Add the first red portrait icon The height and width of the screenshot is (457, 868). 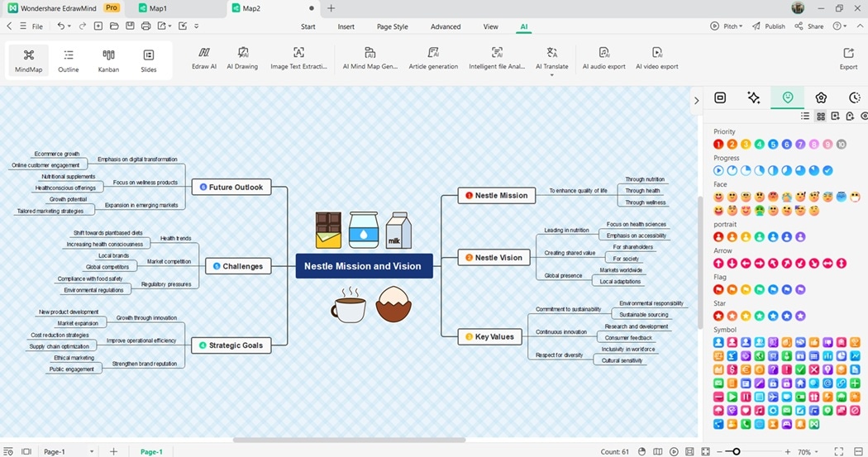coord(718,237)
